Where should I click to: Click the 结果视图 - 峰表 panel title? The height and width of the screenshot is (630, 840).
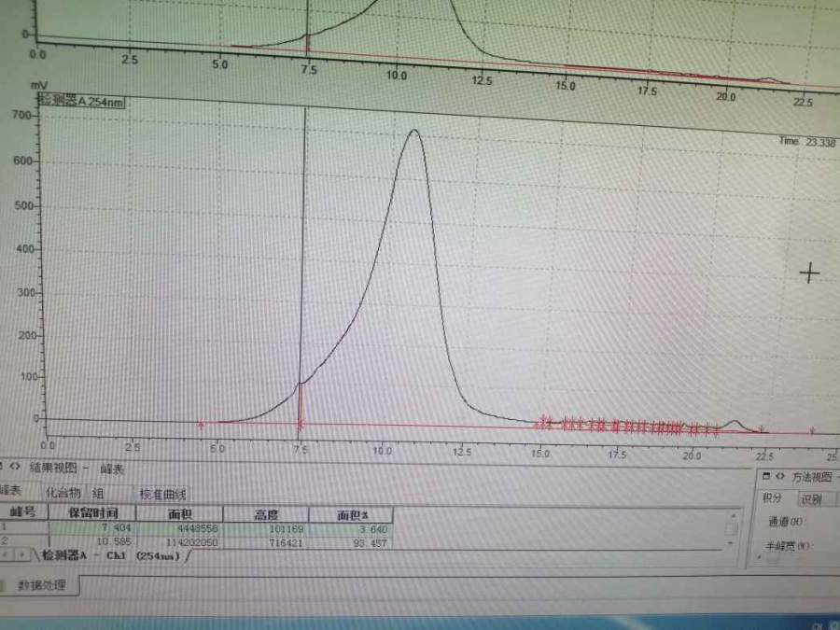pos(77,469)
